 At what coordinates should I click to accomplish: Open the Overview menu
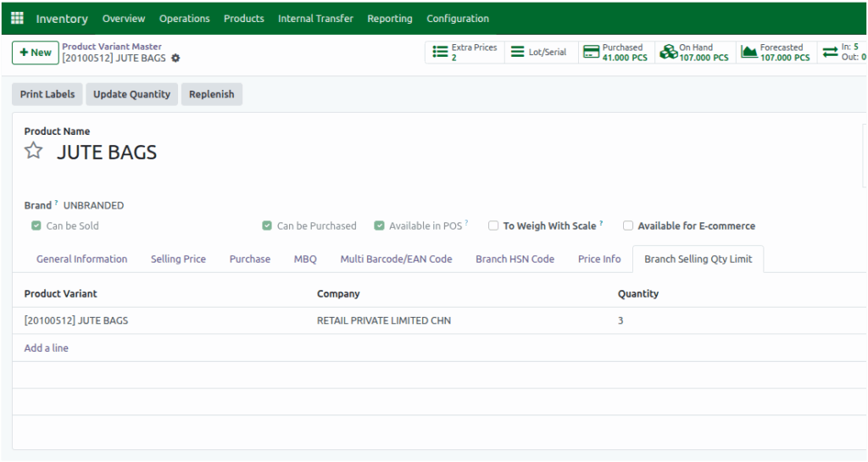pos(124,19)
